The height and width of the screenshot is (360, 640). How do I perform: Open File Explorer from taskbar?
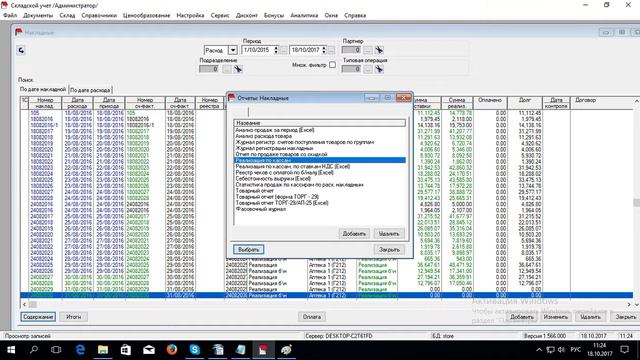pyautogui.click(x=103, y=350)
